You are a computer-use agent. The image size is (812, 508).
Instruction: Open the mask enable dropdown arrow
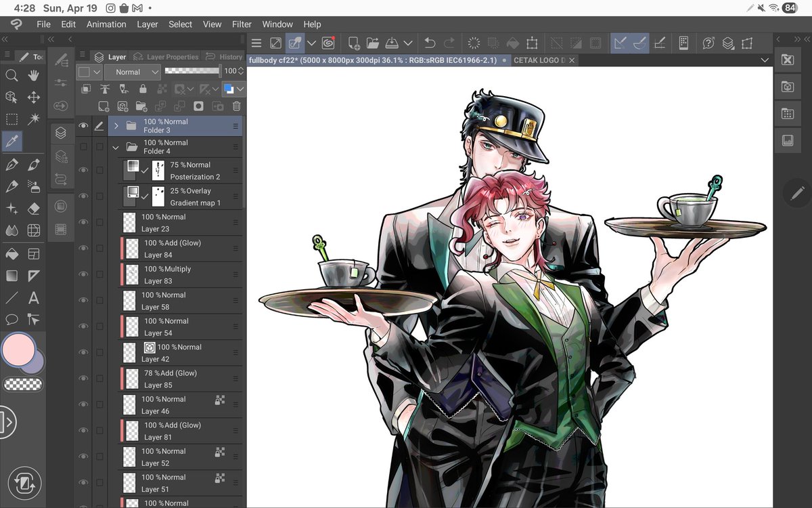[x=190, y=89]
